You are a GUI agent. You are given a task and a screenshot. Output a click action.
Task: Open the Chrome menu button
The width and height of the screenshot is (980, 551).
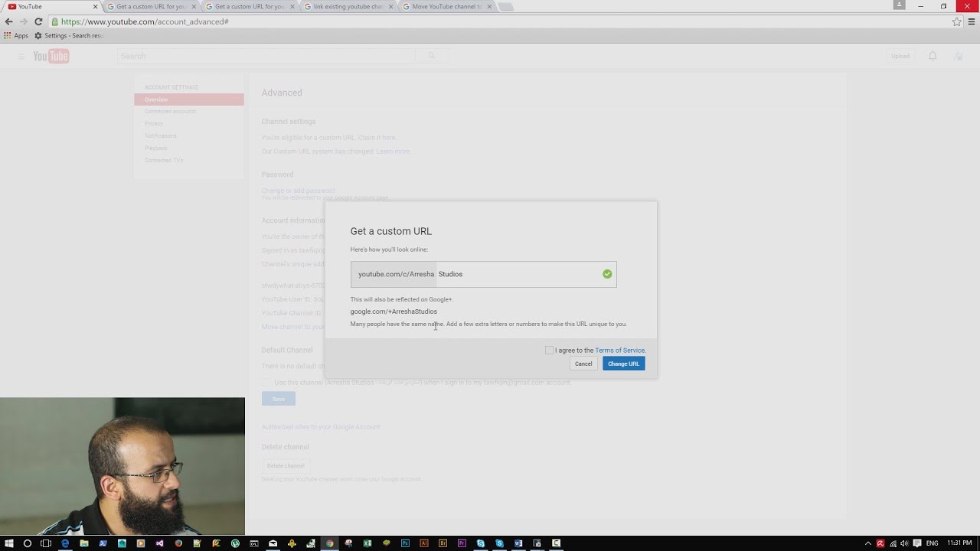click(972, 21)
